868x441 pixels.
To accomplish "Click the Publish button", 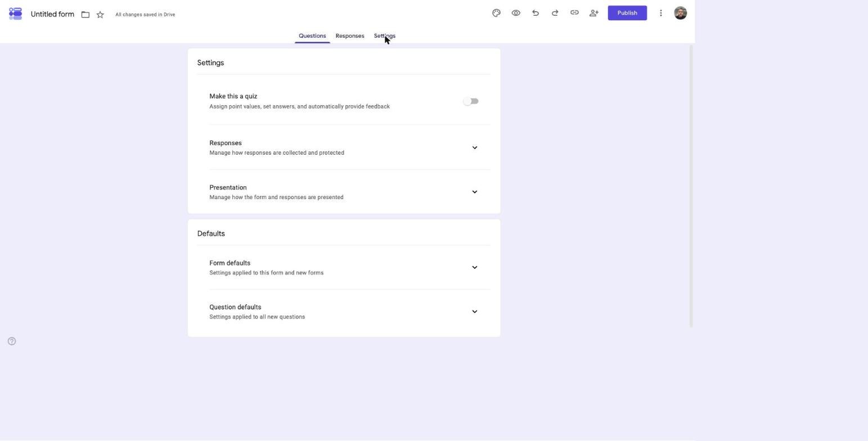I will 627,13.
